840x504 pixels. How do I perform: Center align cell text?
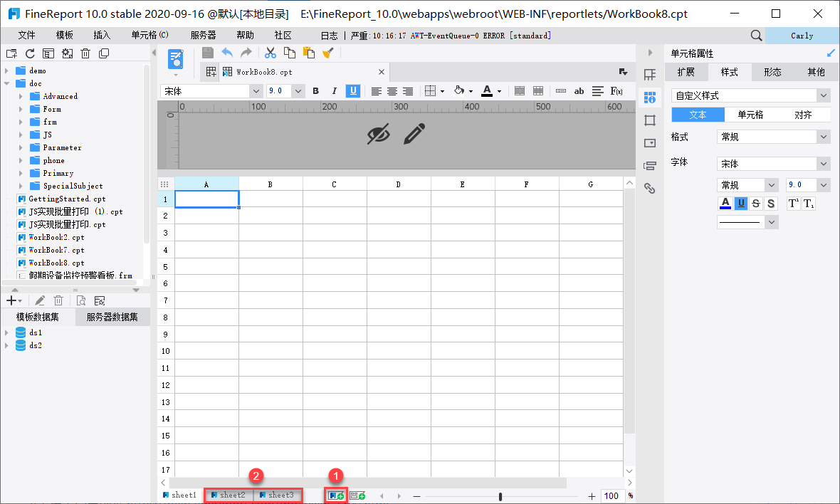point(392,91)
